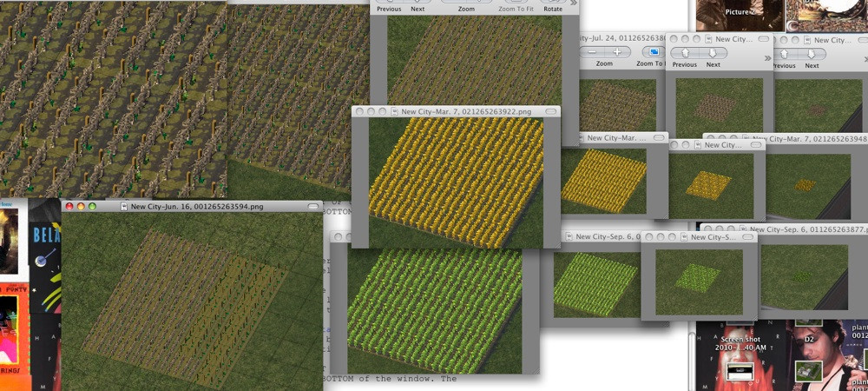
Task: Toggle toolbar pill in New City-Jun. 16 window
Action: (x=313, y=207)
